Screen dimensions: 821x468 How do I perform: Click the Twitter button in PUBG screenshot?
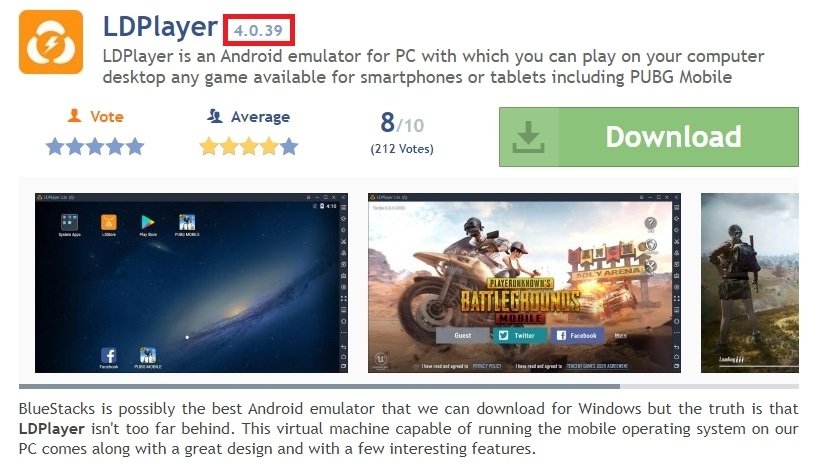pyautogui.click(x=519, y=336)
